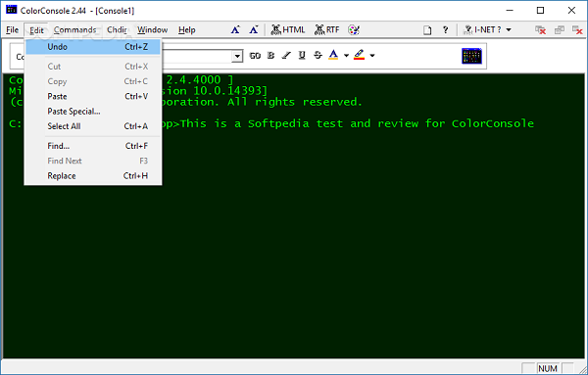The height and width of the screenshot is (375, 588).
Task: Apply the font color A button
Action: click(x=333, y=55)
